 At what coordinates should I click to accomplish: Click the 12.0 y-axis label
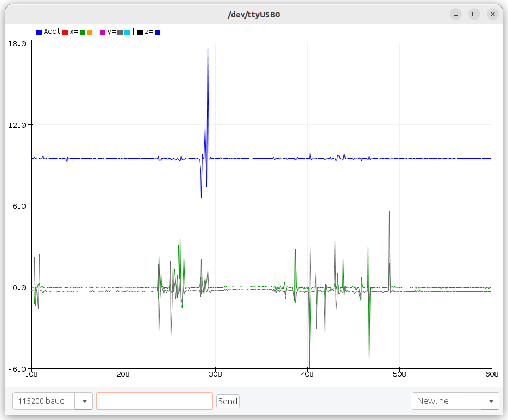click(x=17, y=125)
